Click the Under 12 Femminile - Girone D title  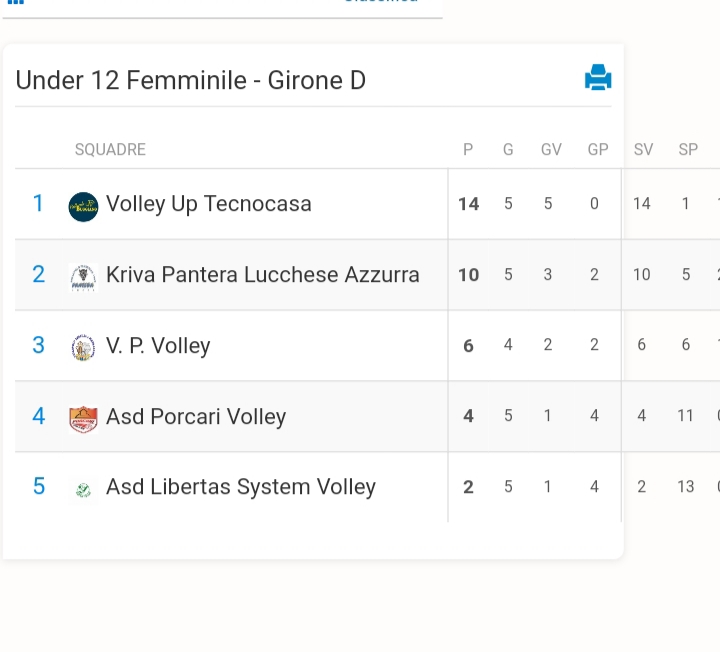pos(191,80)
